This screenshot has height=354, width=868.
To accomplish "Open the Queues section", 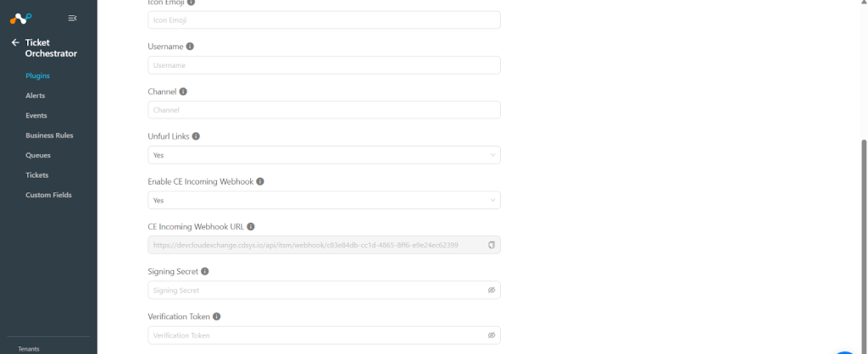I will click(x=38, y=156).
